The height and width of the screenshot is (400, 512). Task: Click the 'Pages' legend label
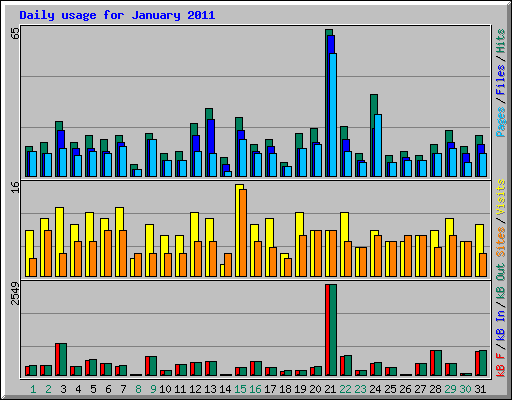click(501, 122)
